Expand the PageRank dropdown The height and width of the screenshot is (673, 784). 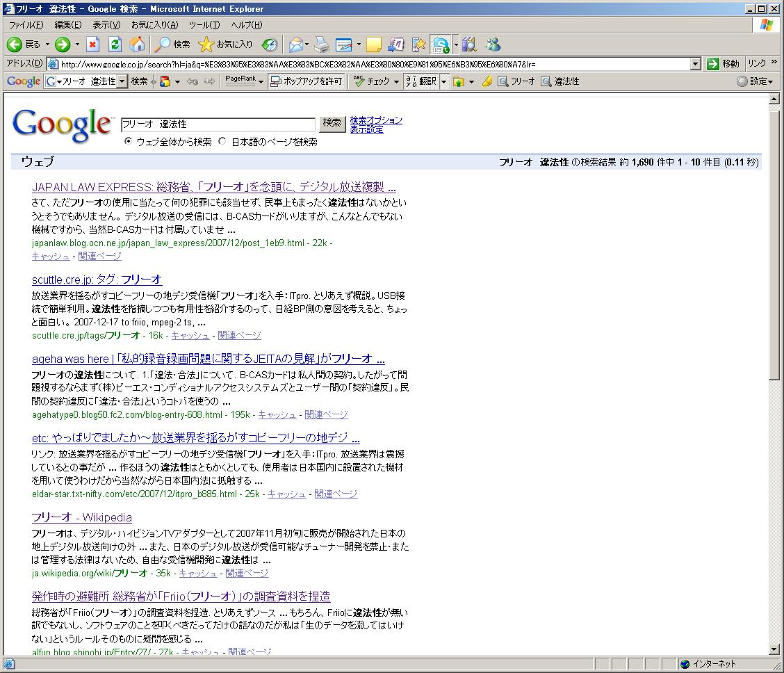coord(261,82)
